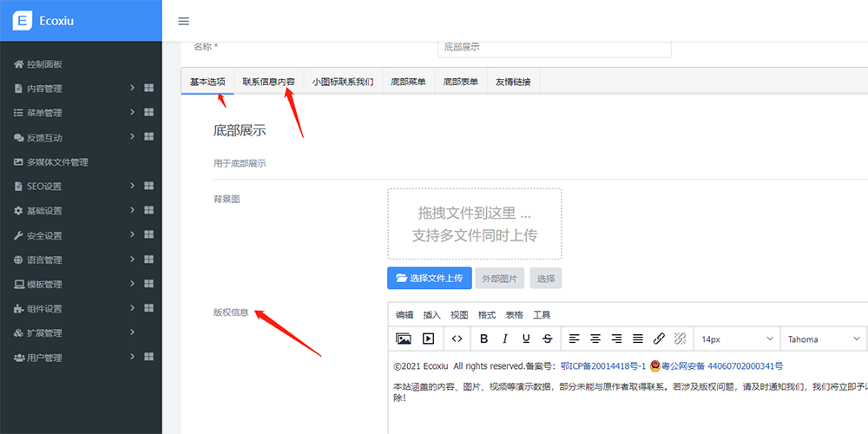Click the grid icon beside 内容管理

click(148, 88)
